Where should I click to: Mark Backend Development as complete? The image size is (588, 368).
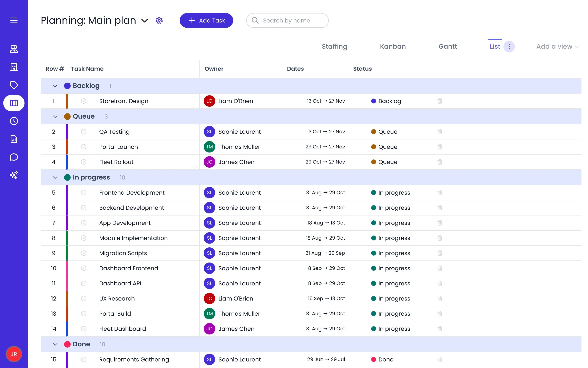84,208
